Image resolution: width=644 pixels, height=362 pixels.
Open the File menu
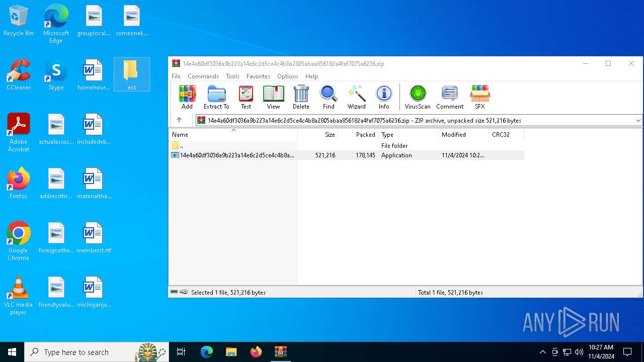(176, 76)
